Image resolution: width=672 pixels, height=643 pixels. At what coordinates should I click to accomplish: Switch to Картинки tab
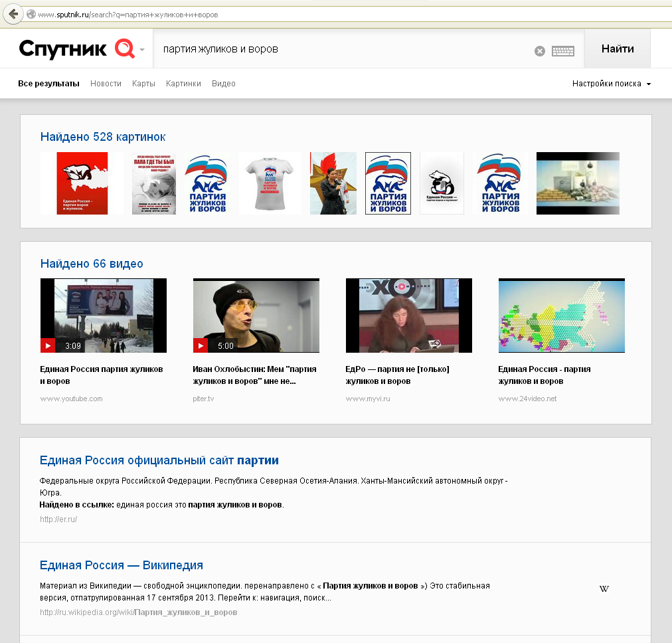click(183, 84)
